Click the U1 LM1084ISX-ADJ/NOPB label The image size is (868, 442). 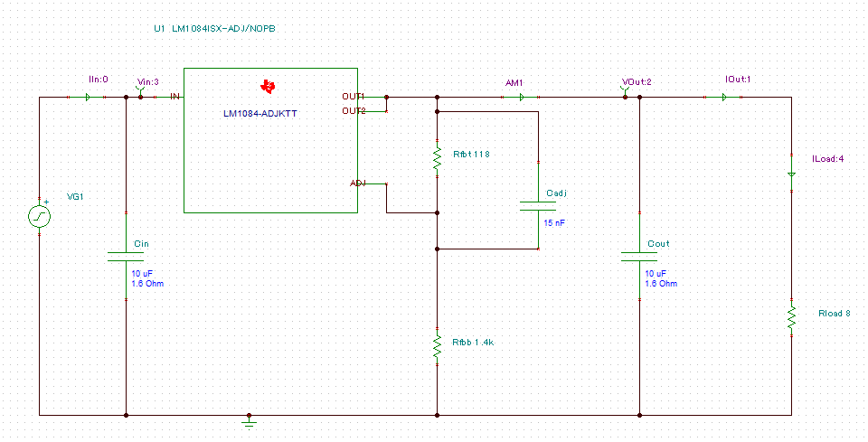point(215,29)
